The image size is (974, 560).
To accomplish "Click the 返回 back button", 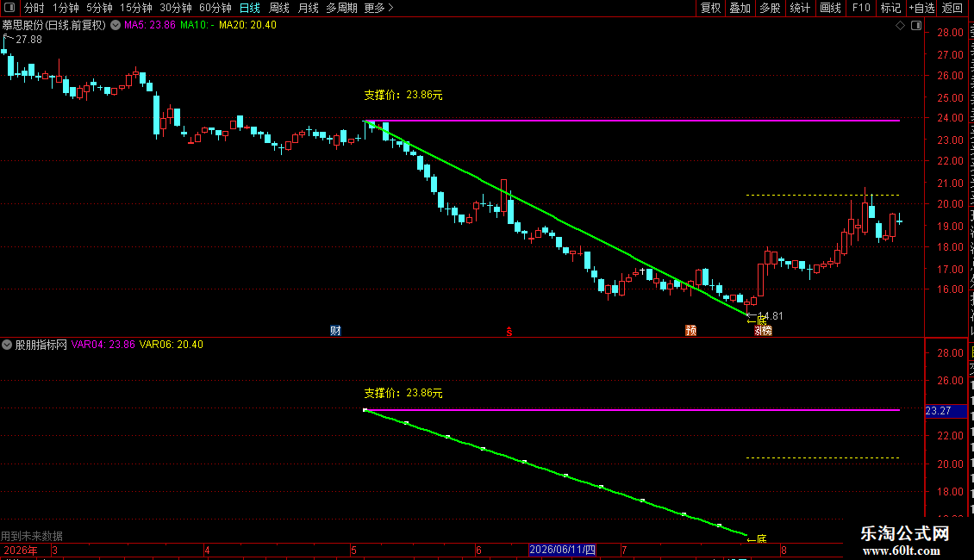I will point(952,8).
